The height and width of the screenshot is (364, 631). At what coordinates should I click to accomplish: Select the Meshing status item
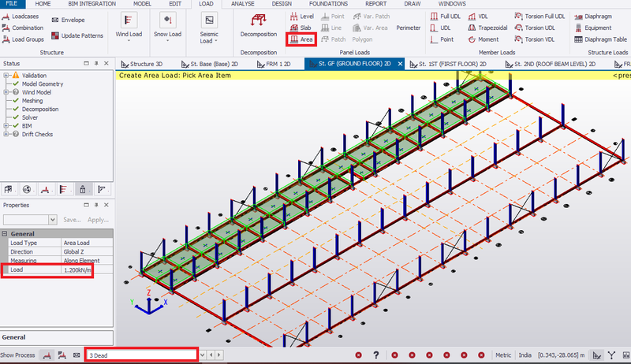pyautogui.click(x=32, y=100)
